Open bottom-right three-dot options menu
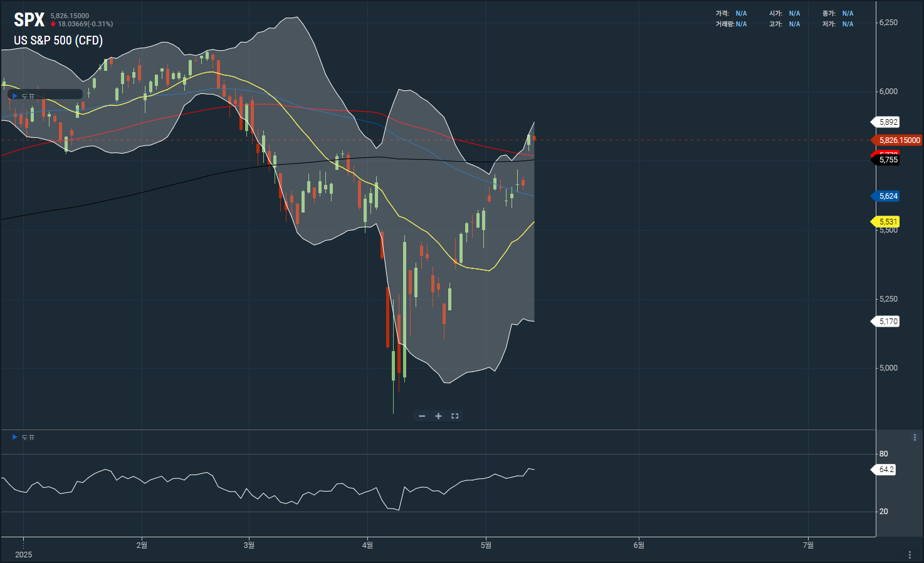This screenshot has width=924, height=563. 910,555
